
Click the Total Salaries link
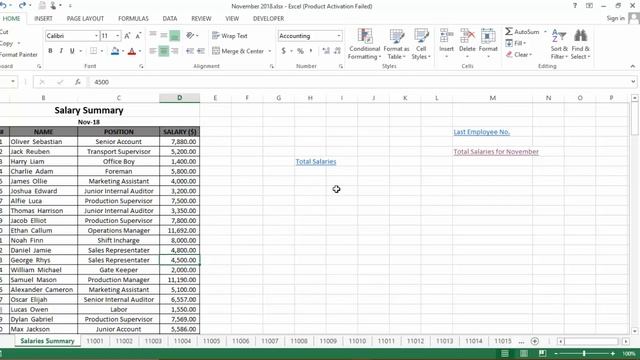tap(316, 162)
